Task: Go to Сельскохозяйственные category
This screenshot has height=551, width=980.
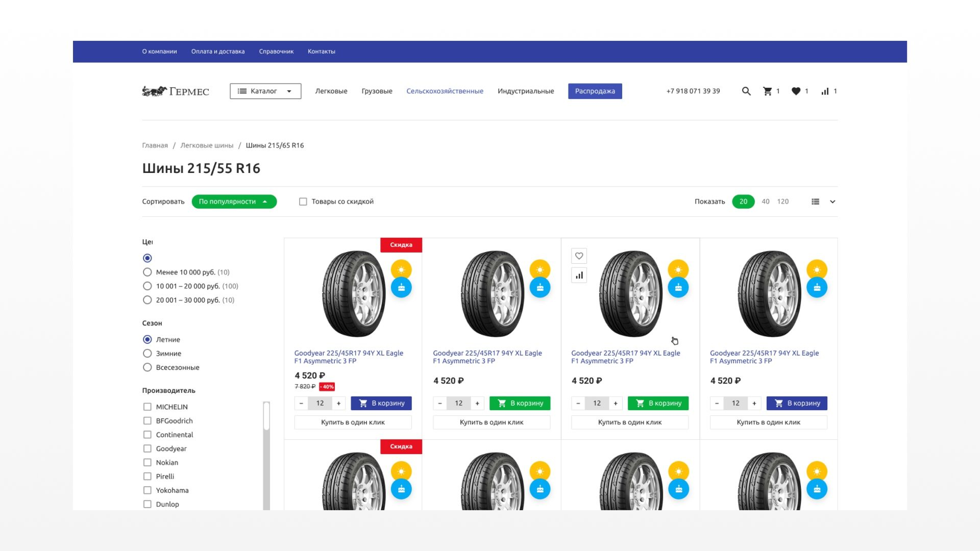Action: pyautogui.click(x=445, y=91)
